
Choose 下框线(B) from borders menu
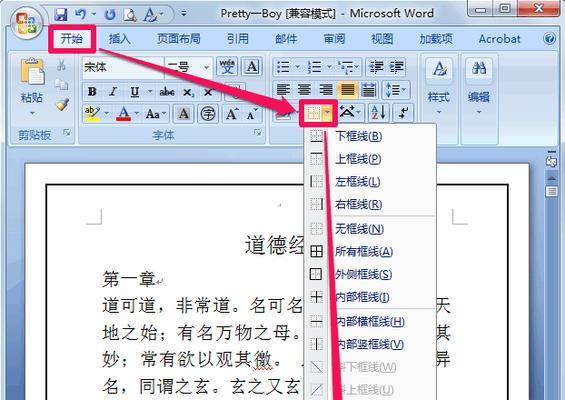point(370,136)
